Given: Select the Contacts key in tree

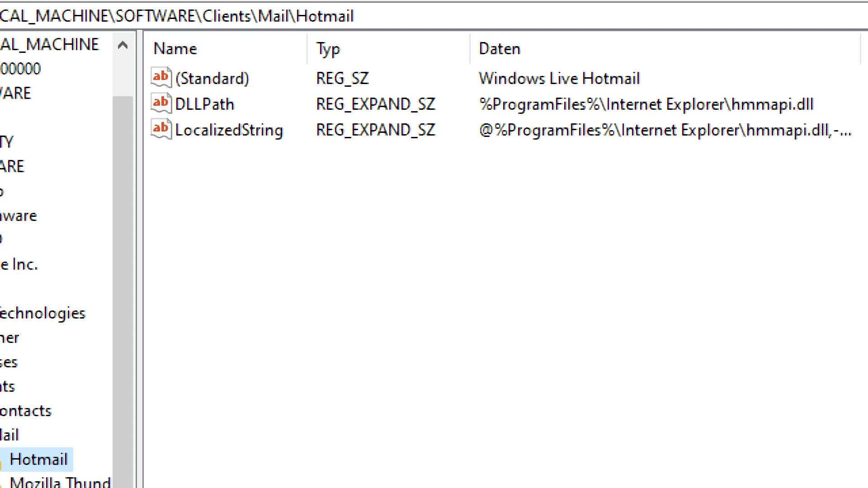Looking at the screenshot, I should 26,411.
